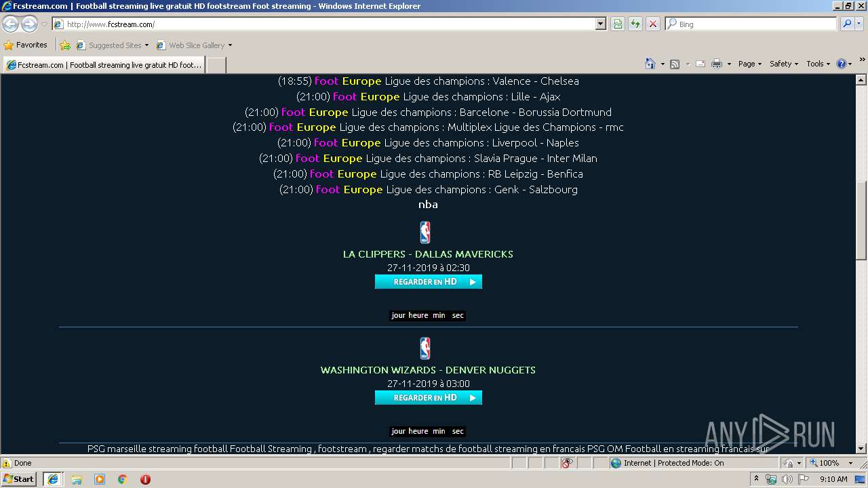Click the popup blocker status icon
868x488 pixels.
tap(567, 463)
